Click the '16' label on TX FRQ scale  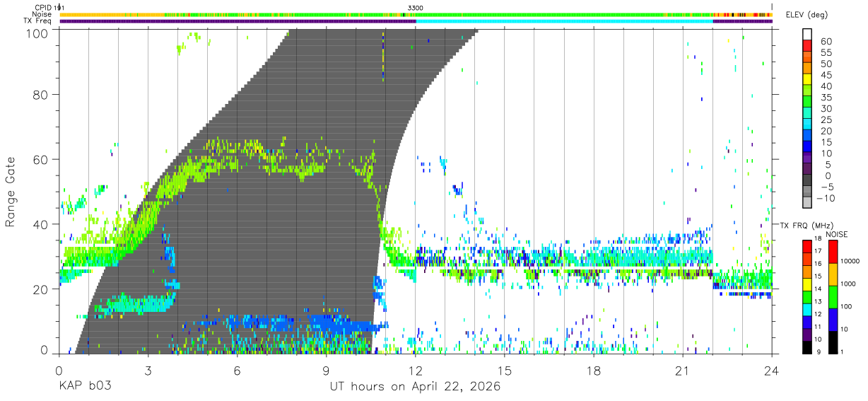pos(817,264)
